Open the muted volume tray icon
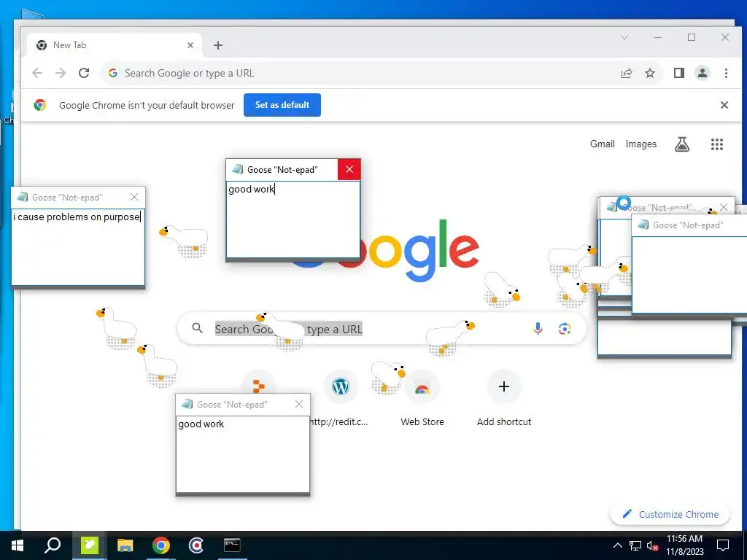The height and width of the screenshot is (560, 747). pyautogui.click(x=652, y=545)
